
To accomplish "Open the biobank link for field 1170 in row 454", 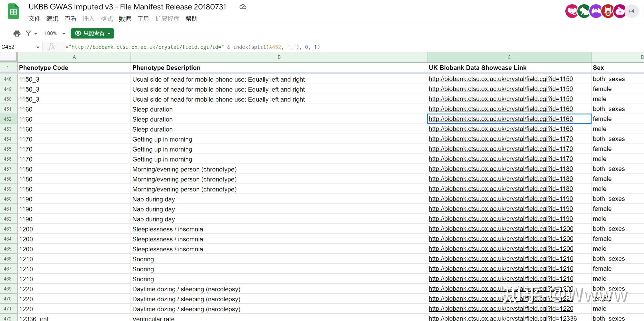I will [500, 139].
